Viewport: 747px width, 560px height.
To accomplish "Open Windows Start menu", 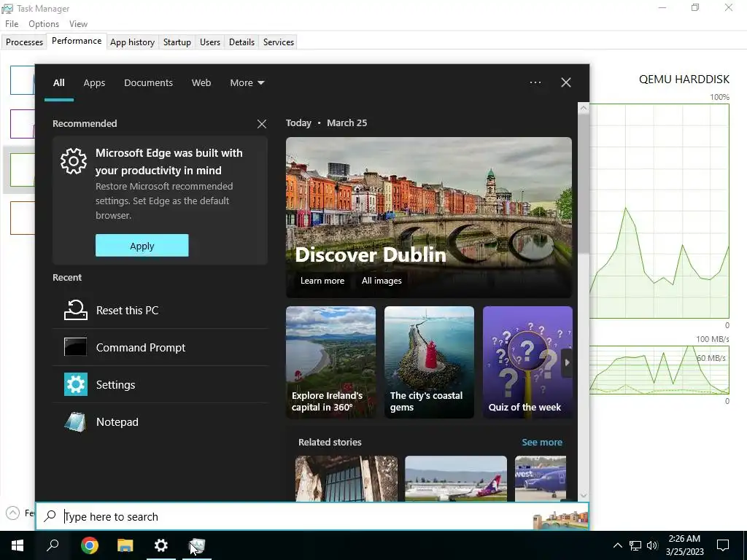I will click(18, 545).
